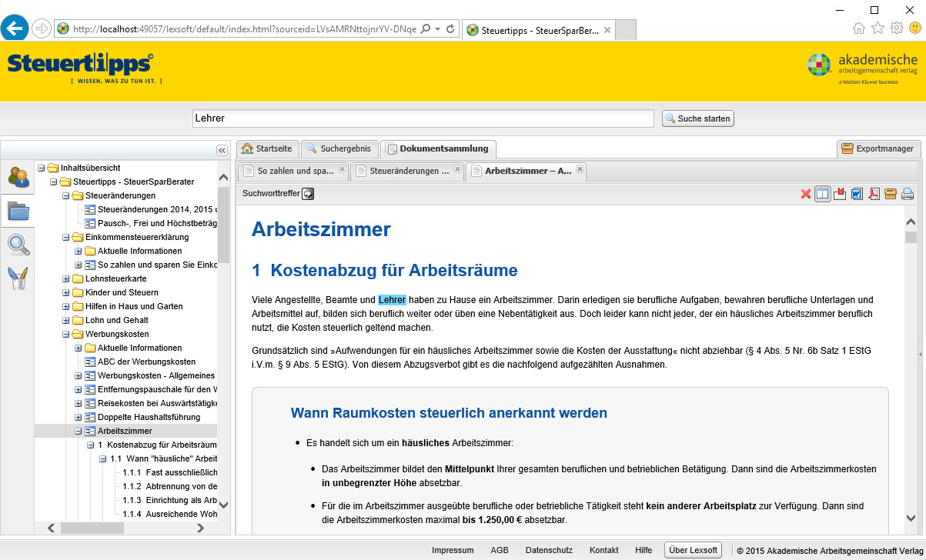Click akademische arbeitsgemeinschaft verlag logo
This screenshot has width=926, height=560.
click(x=862, y=68)
